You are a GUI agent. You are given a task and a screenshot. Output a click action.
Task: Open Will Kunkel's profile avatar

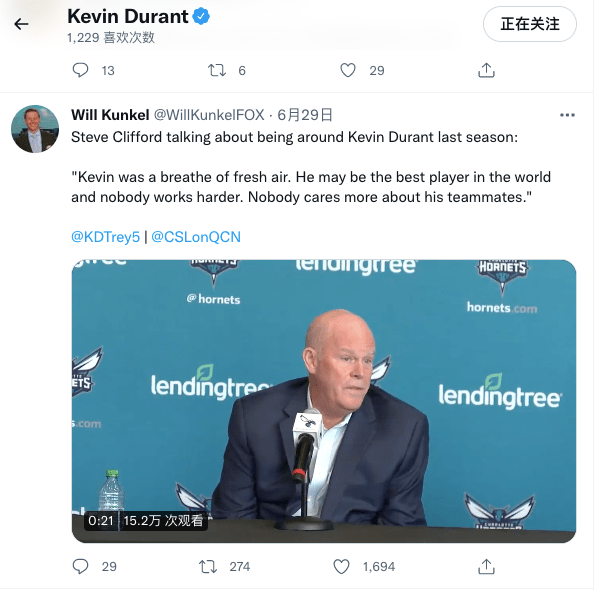click(35, 129)
